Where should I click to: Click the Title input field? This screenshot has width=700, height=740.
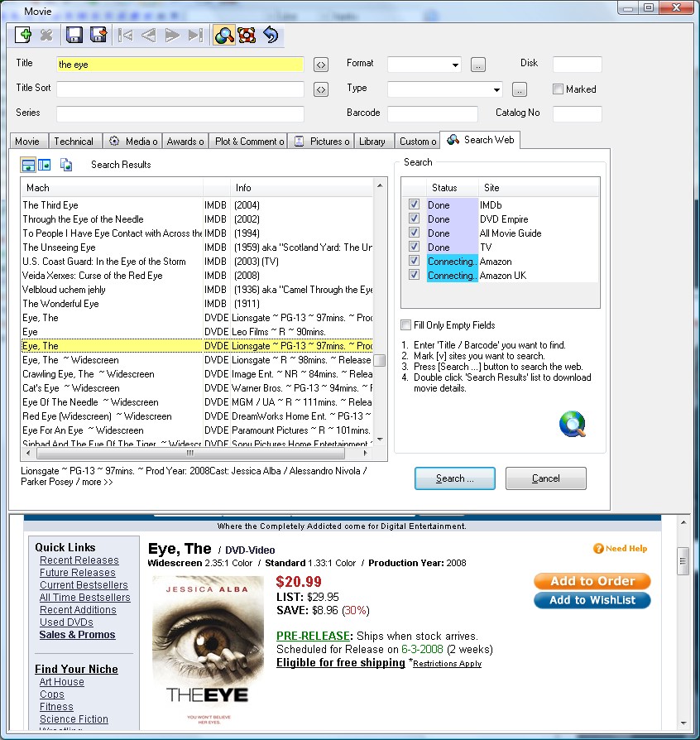click(180, 65)
